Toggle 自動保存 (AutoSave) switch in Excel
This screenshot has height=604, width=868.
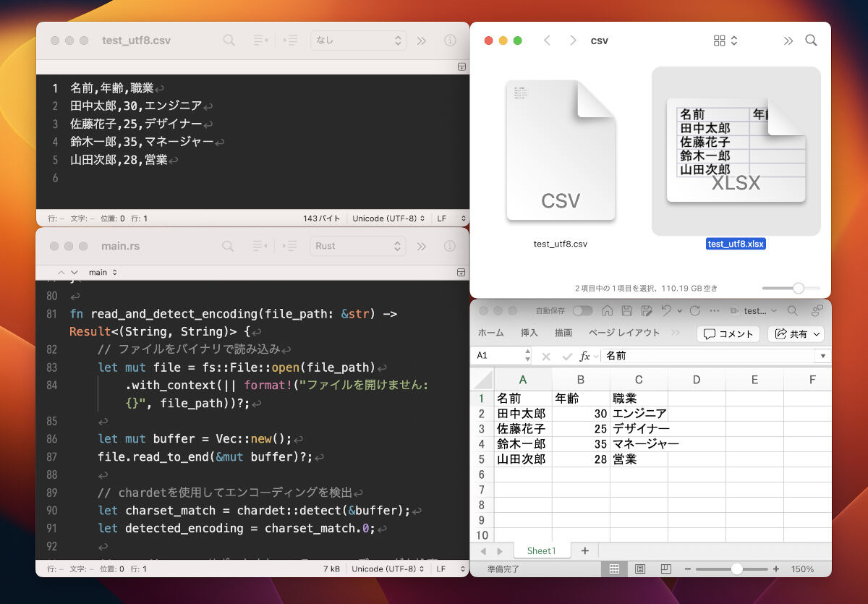point(583,310)
